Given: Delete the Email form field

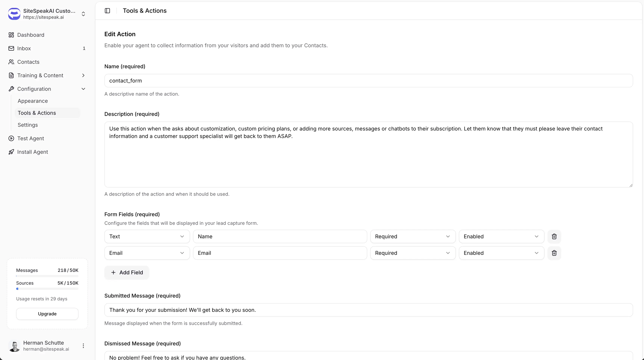Looking at the screenshot, I should (554, 253).
